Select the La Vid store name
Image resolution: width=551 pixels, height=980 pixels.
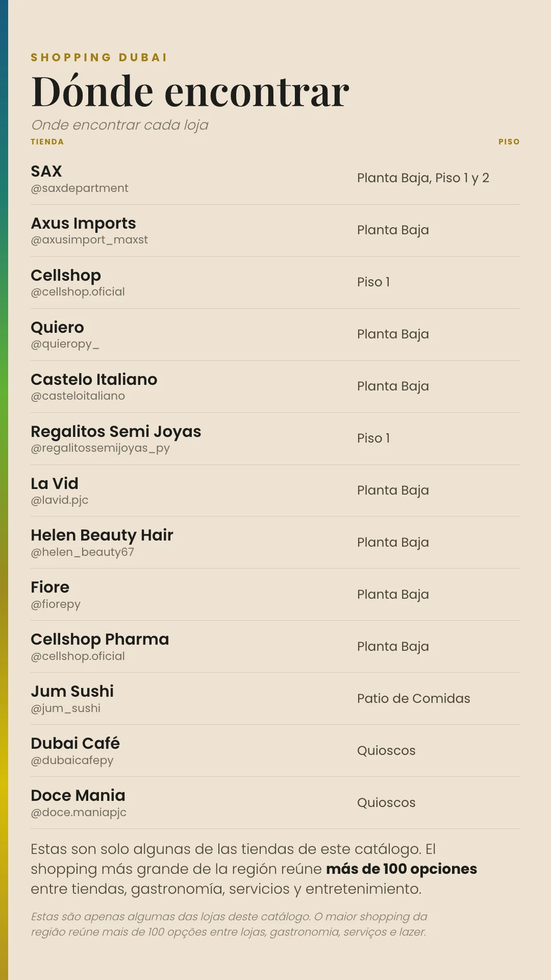[x=55, y=483]
